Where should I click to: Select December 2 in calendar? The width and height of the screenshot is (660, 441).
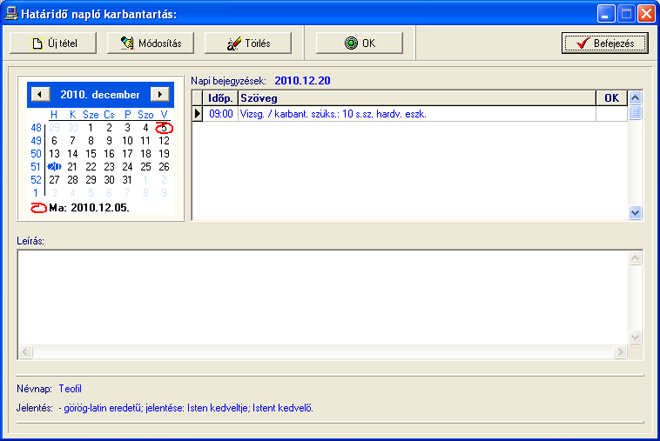(109, 128)
